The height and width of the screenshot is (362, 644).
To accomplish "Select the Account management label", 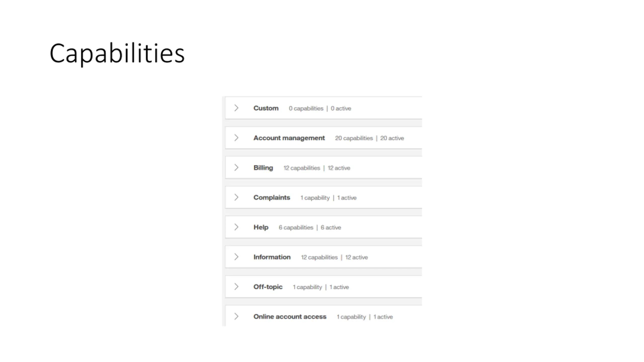I will point(289,138).
